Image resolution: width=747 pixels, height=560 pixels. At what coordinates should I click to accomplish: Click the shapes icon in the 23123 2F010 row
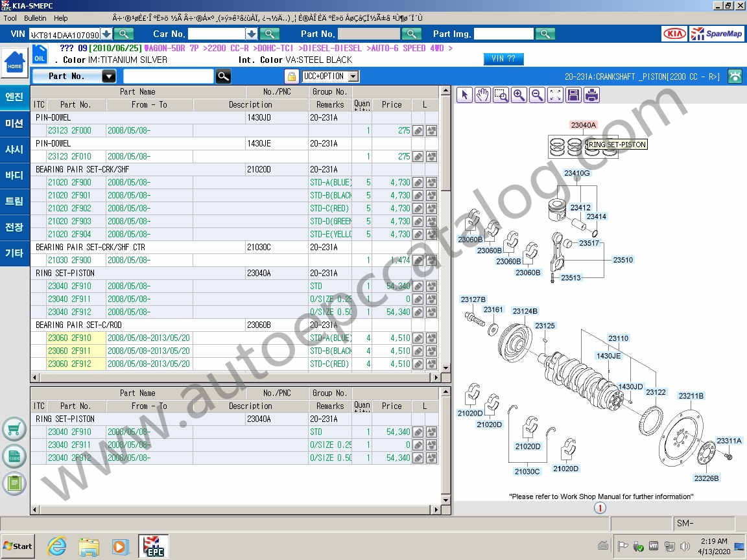click(432, 156)
